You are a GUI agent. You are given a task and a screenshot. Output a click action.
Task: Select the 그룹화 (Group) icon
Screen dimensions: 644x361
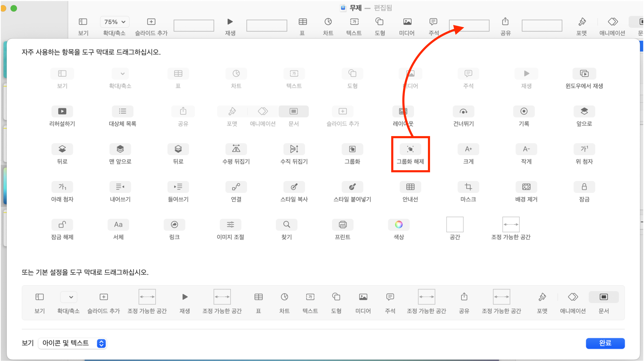coord(352,149)
